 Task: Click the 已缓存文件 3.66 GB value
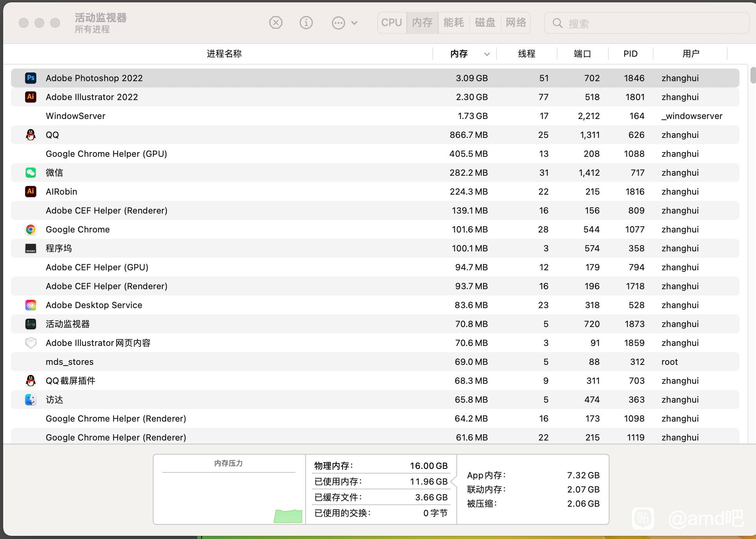[x=431, y=497]
